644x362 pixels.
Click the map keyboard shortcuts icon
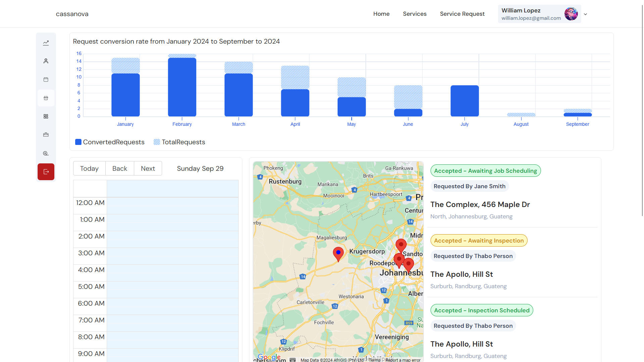[293, 360]
